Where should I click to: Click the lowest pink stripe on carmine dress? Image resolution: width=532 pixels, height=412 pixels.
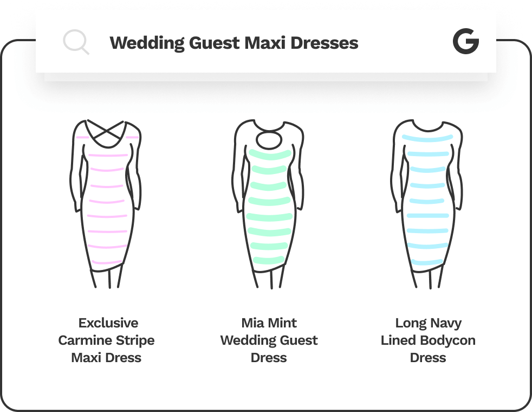pos(107,262)
